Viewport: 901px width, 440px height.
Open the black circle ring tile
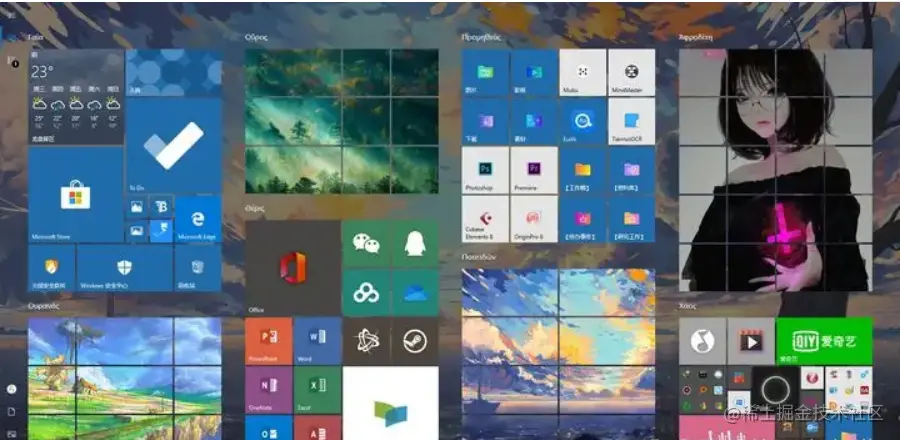776,391
